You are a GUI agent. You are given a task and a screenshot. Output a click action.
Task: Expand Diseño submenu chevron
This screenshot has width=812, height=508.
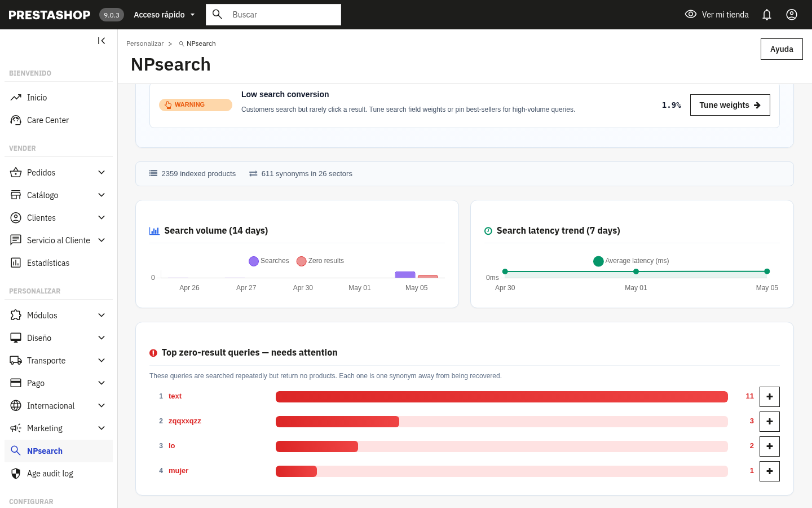tap(101, 338)
